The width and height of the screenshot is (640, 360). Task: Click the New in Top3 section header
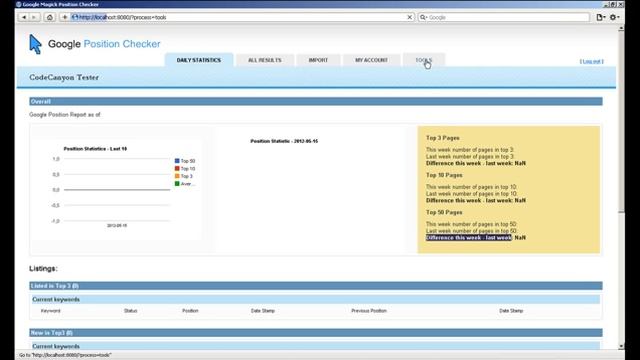[316, 333]
